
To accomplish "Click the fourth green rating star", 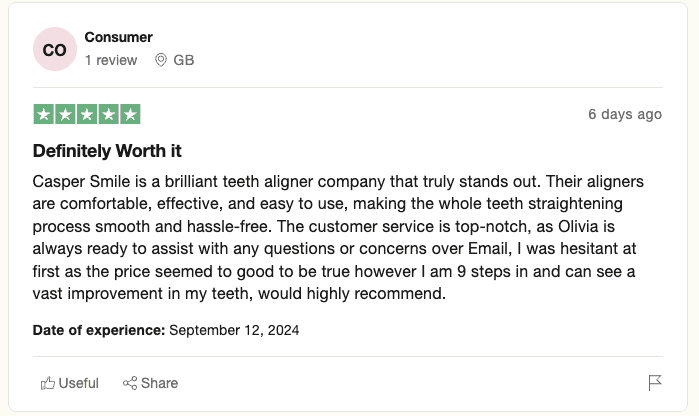I will [108, 114].
